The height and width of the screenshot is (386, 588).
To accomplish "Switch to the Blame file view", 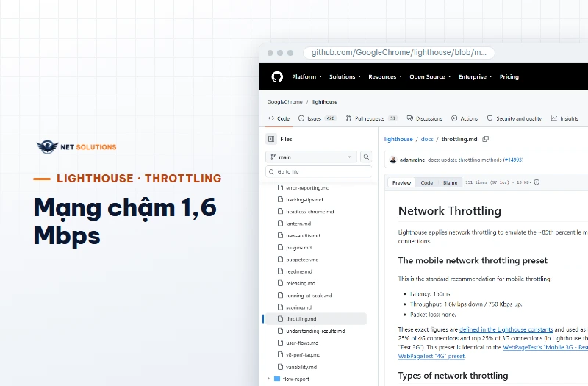I will coord(450,182).
